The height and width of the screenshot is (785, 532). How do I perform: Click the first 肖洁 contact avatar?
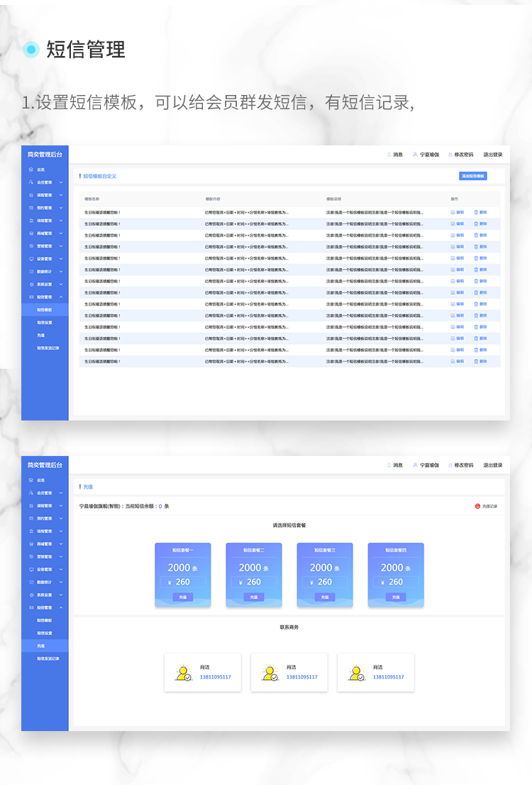[x=183, y=673]
